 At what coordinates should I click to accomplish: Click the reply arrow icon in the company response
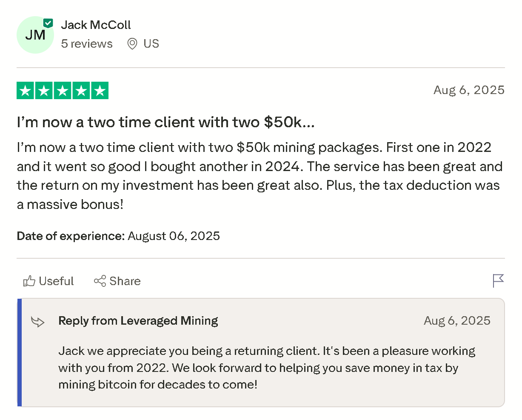click(x=38, y=322)
